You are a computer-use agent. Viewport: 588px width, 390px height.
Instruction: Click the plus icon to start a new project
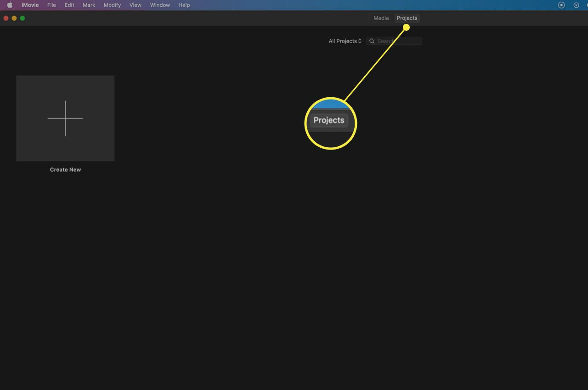click(65, 118)
